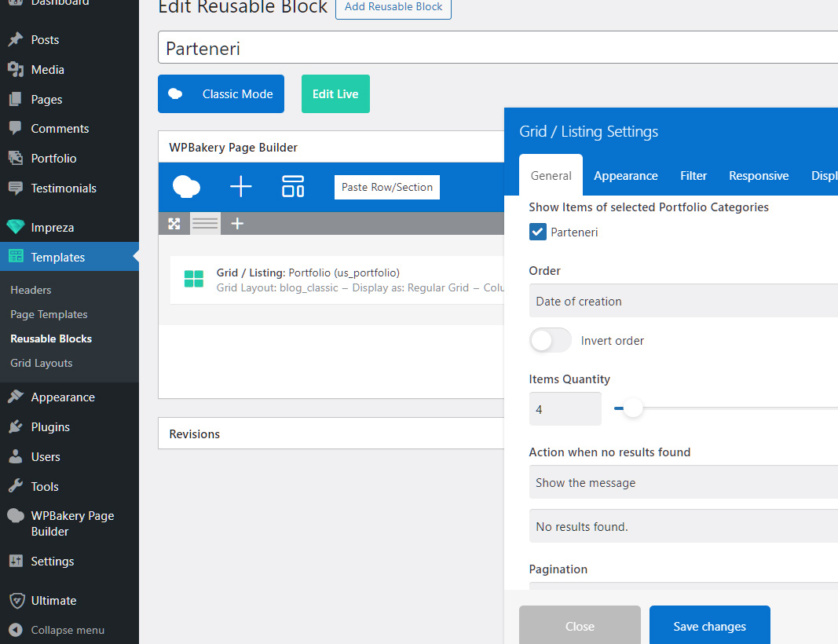Click the cloud icon on Classic Mode button
The image size is (838, 644).
(175, 94)
